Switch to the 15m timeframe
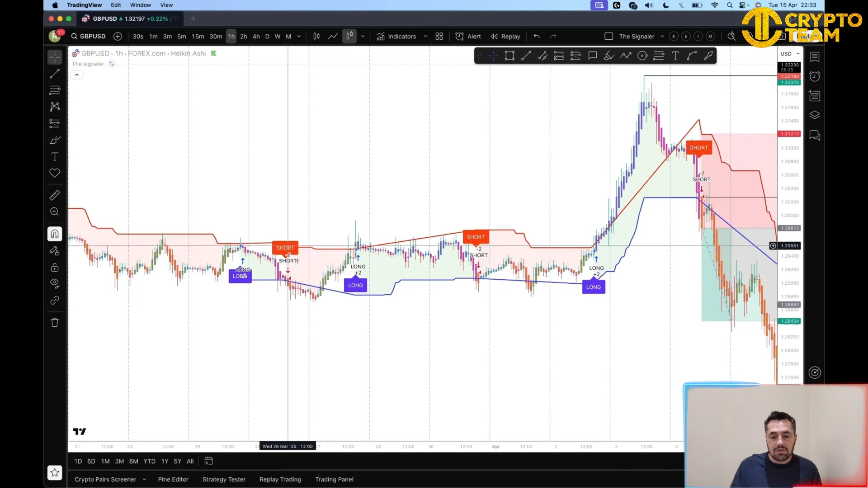Viewport: 868px width, 488px height. 198,36
